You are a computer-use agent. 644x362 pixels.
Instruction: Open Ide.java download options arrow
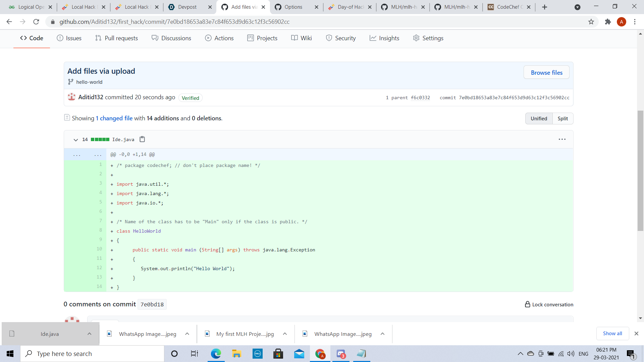pyautogui.click(x=89, y=334)
